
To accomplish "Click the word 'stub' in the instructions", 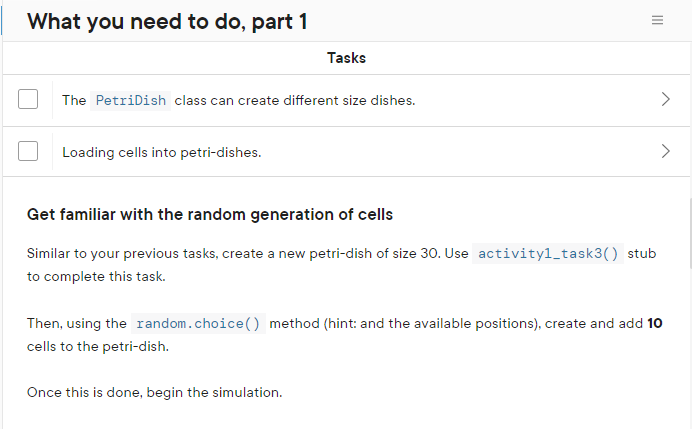I will [642, 253].
